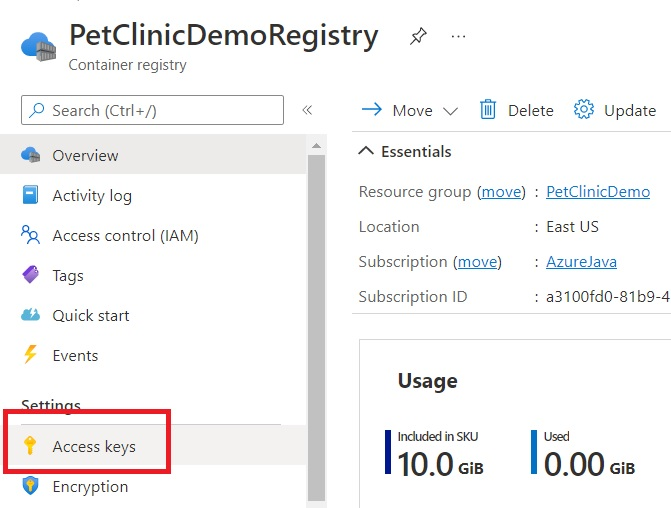Open the Activity log page
671x508 pixels.
click(153, 195)
